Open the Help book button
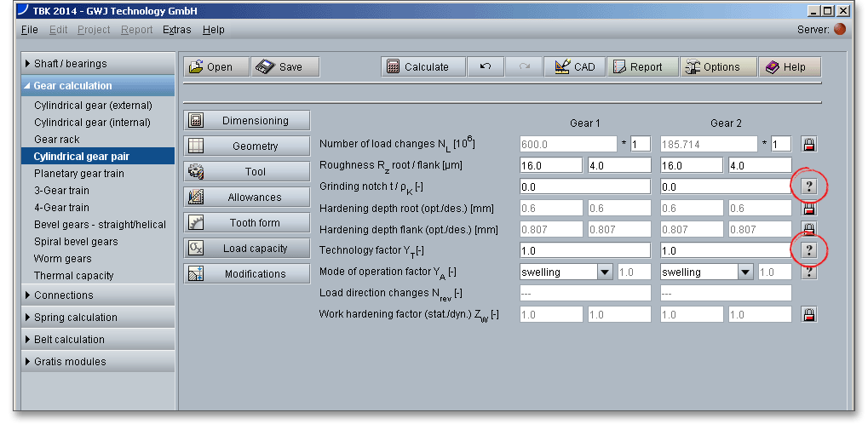 click(789, 67)
